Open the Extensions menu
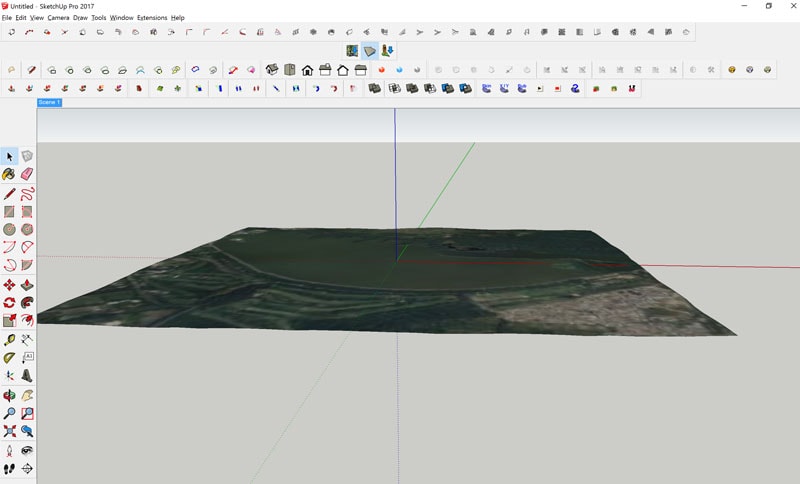This screenshot has height=484, width=800. tap(152, 17)
